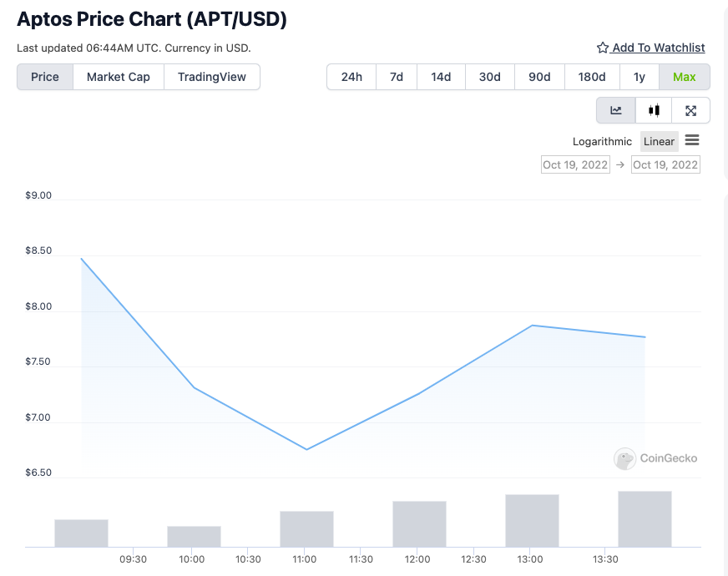
Task: Open the end date field
Action: 665,164
